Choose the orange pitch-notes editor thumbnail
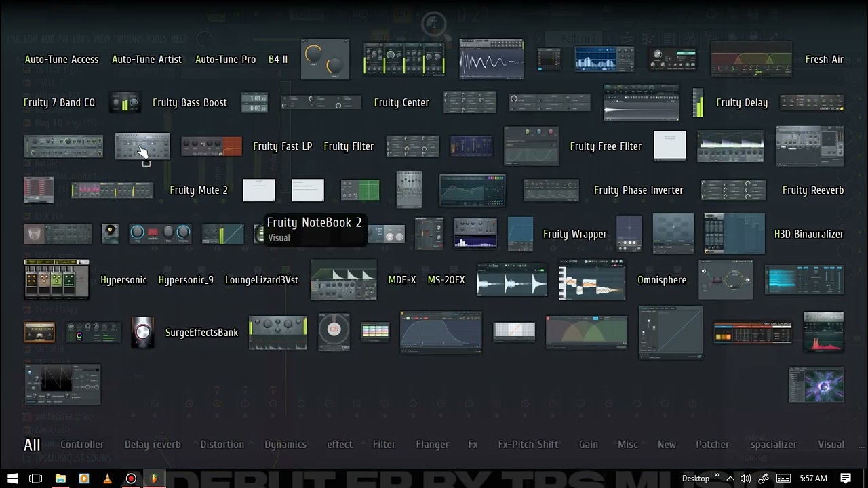This screenshot has height=488, width=868. [x=592, y=279]
